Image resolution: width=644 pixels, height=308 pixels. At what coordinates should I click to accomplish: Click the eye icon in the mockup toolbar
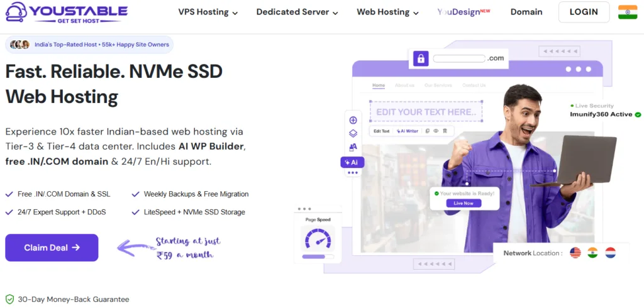[x=436, y=131]
